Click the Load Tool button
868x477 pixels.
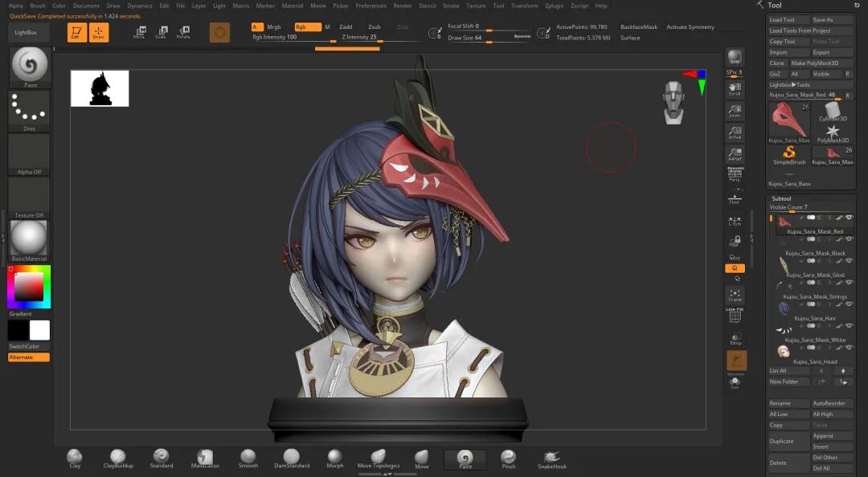(788, 19)
